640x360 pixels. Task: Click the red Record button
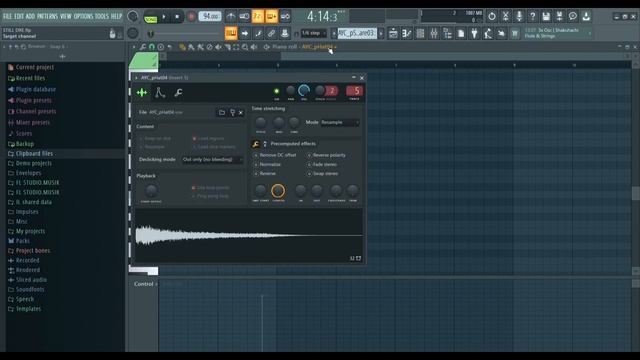tap(191, 17)
